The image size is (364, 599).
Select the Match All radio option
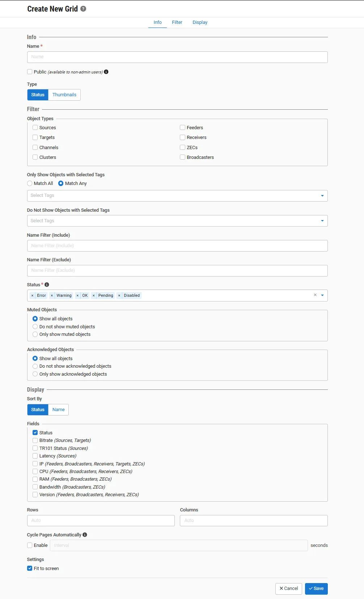(x=30, y=184)
